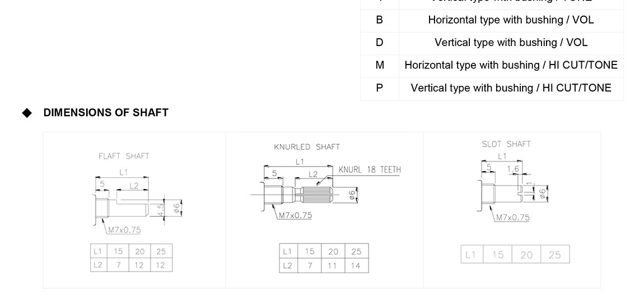Select "Vertical type with bushing / HI CUT/TONE" row
This screenshot has width=644, height=304.
click(x=511, y=88)
